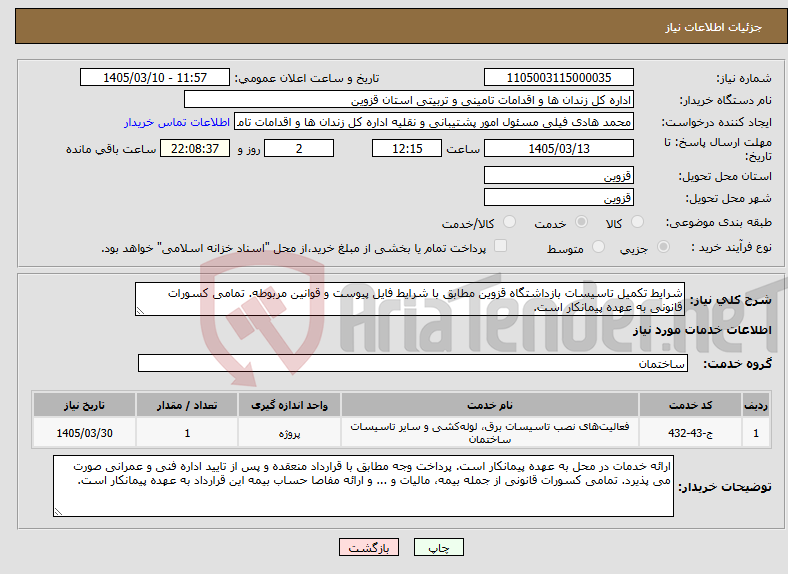Click the unit cell پروژه
Image resolution: width=788 pixels, height=574 pixels.
289,432
